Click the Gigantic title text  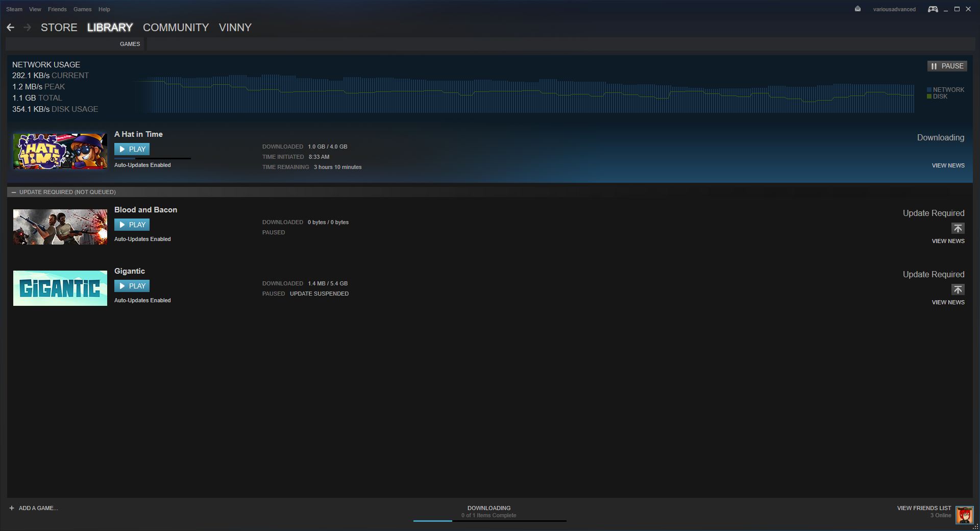(130, 271)
